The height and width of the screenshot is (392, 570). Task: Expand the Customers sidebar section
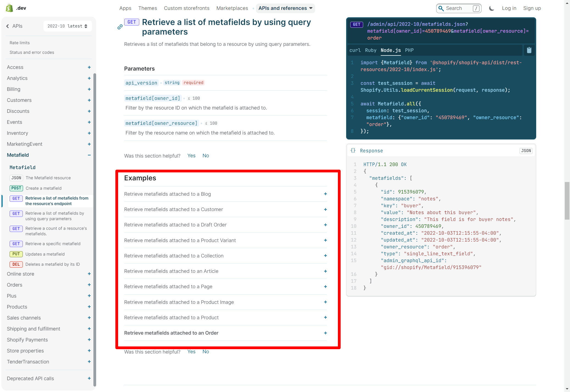click(x=89, y=100)
